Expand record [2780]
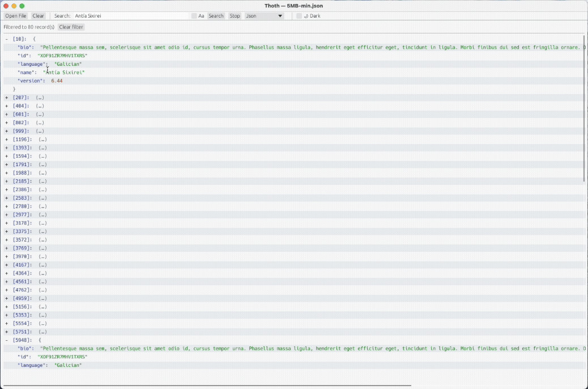Viewport: 588px width, 389px height. click(6, 206)
